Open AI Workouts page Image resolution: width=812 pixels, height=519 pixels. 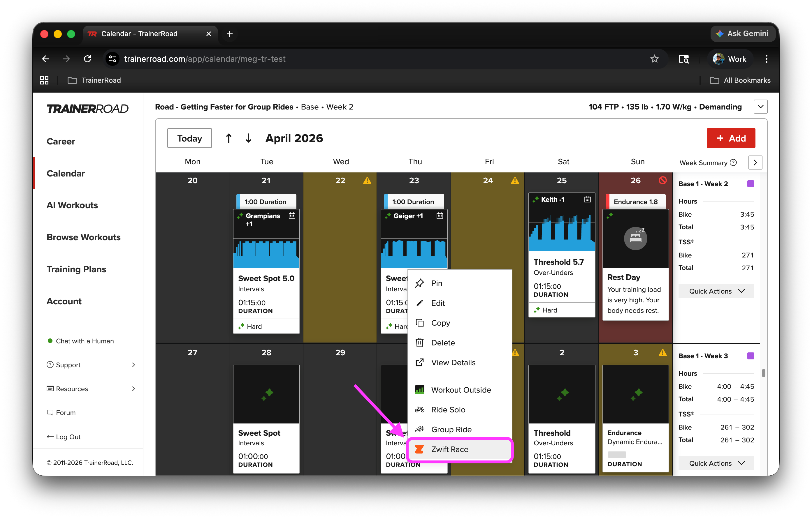72,206
